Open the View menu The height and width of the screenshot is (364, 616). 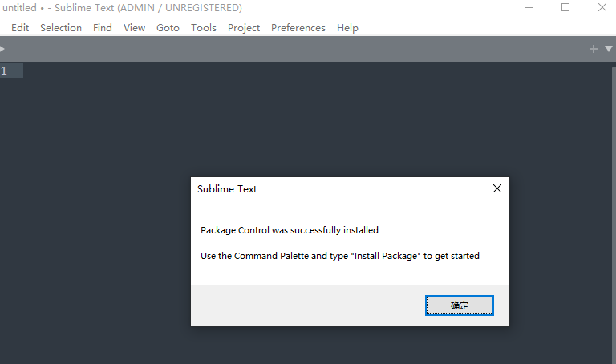134,27
